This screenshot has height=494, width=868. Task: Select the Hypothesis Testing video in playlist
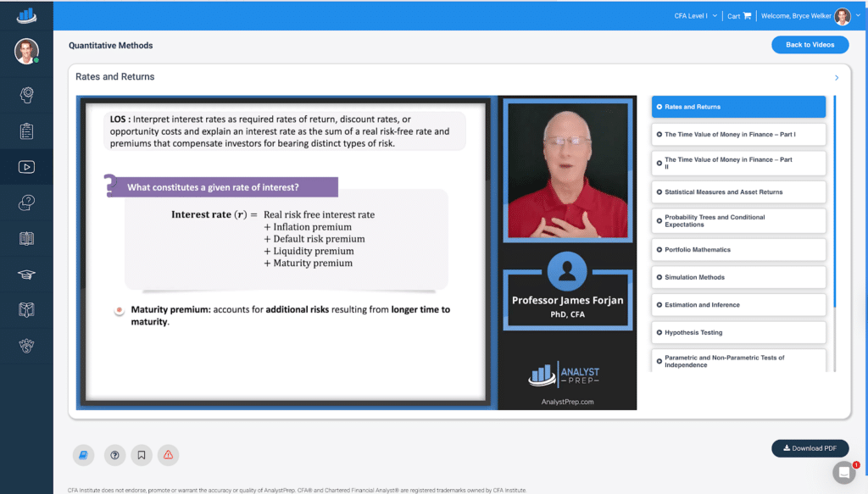coord(738,332)
